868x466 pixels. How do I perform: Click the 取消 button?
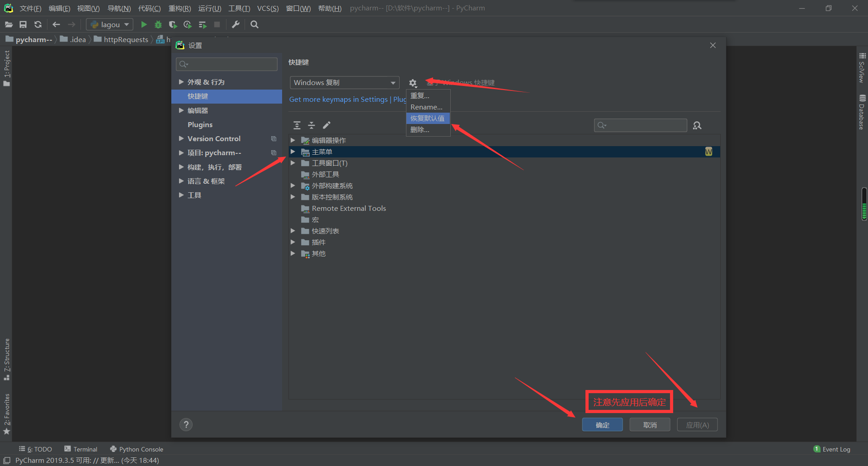[x=650, y=425]
